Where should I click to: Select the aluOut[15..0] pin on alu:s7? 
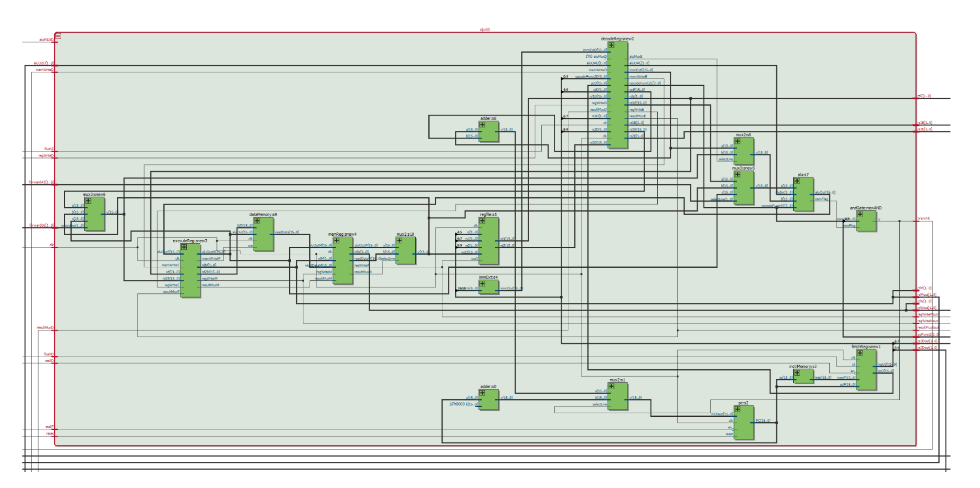[x=825, y=193]
